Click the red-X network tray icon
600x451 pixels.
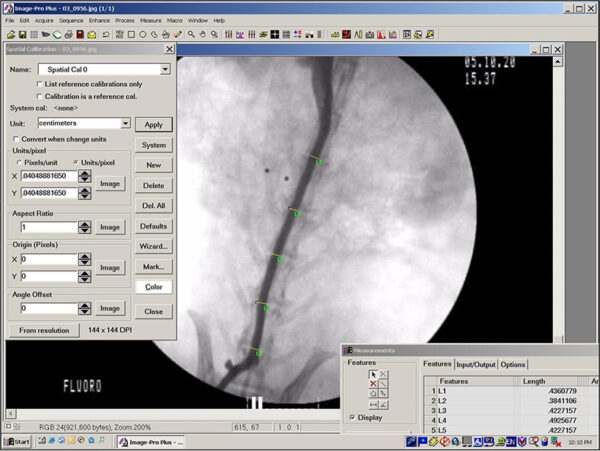point(556,442)
